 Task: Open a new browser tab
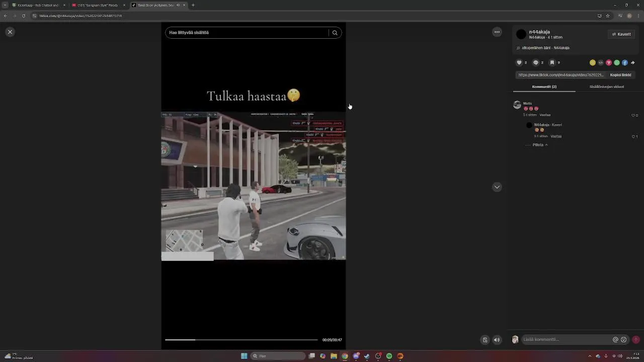[x=193, y=5]
